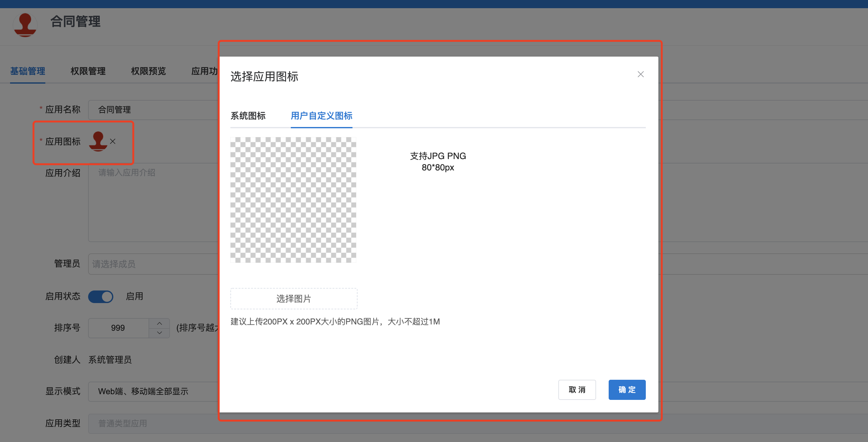The image size is (868, 442).
Task: Increase sort number with the up arrow
Action: 159,323
